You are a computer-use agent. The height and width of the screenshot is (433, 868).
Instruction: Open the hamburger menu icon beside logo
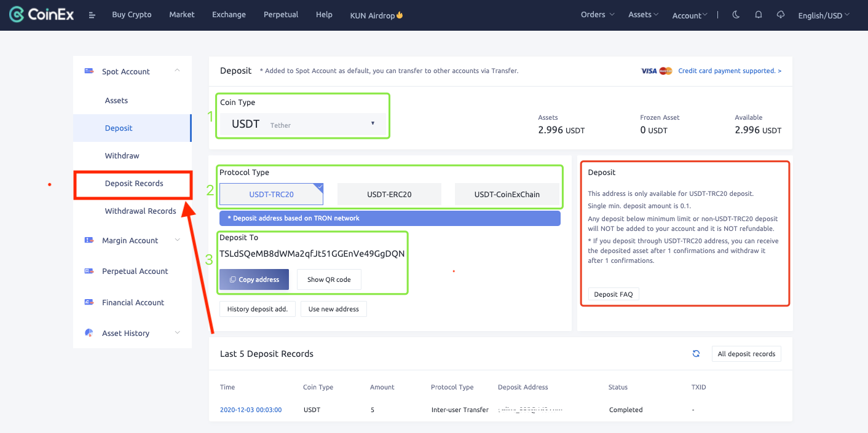point(92,15)
